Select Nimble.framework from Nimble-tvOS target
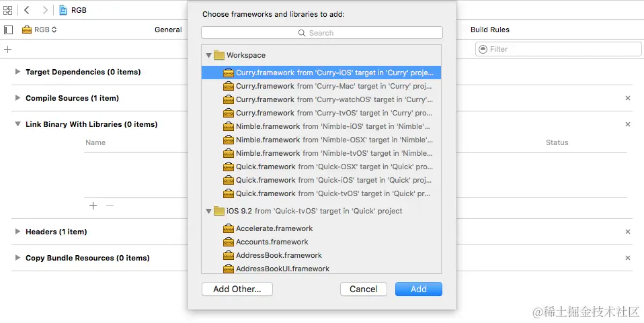 [x=321, y=153]
